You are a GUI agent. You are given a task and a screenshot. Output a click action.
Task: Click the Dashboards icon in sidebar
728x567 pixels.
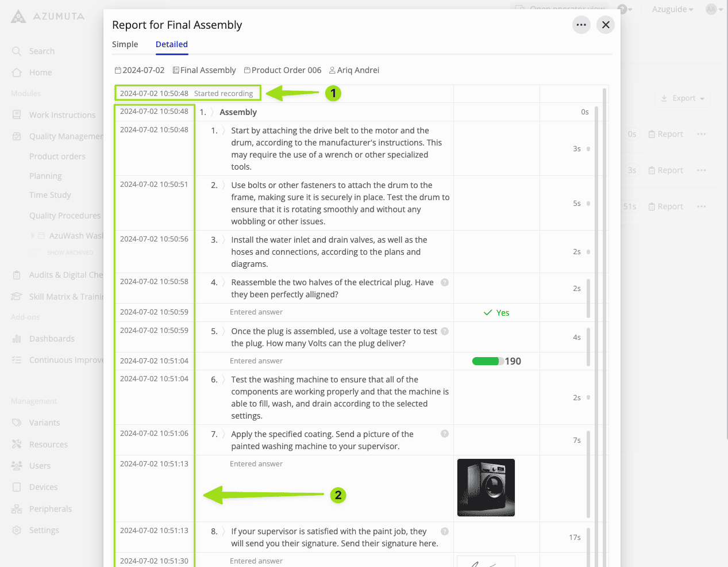click(17, 339)
